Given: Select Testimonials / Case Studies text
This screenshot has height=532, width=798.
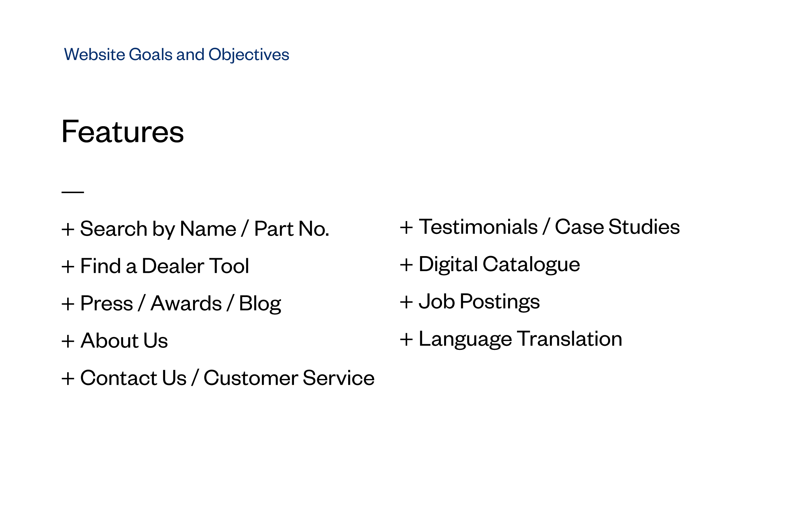Looking at the screenshot, I should click(549, 227).
